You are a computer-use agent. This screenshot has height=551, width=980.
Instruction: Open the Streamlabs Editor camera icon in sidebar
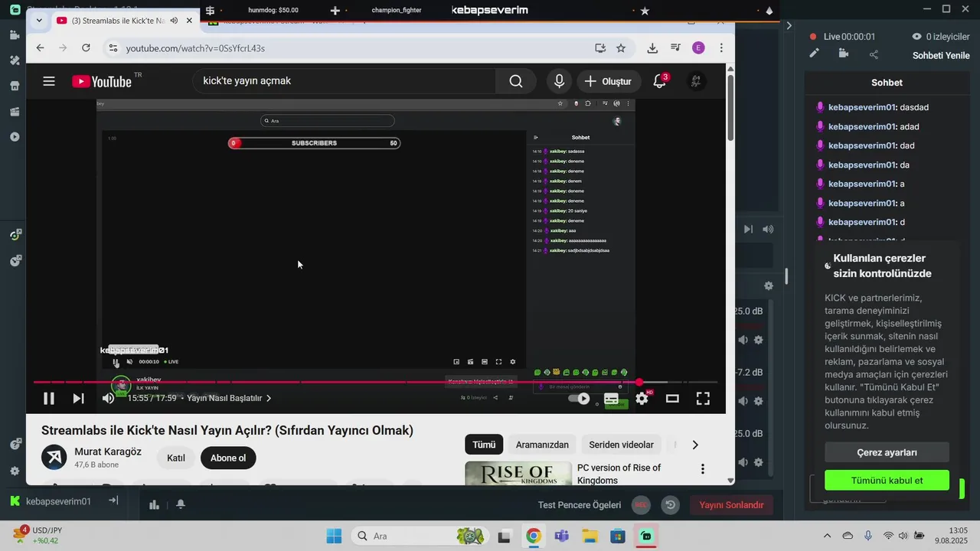pyautogui.click(x=15, y=35)
